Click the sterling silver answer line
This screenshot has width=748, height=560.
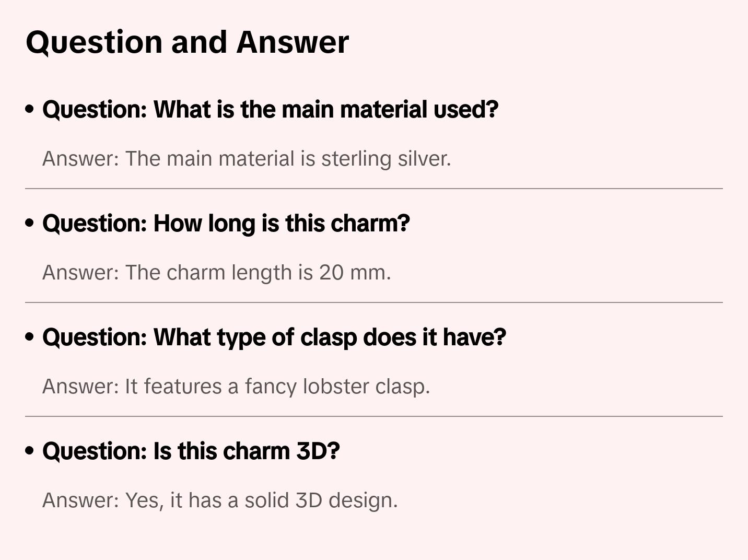pos(246,159)
